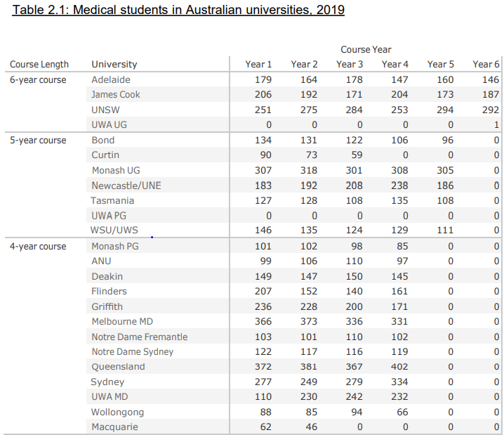Viewport: 504px width, 435px height.
Task: Click the '5-year course' row label
Action: 38,141
